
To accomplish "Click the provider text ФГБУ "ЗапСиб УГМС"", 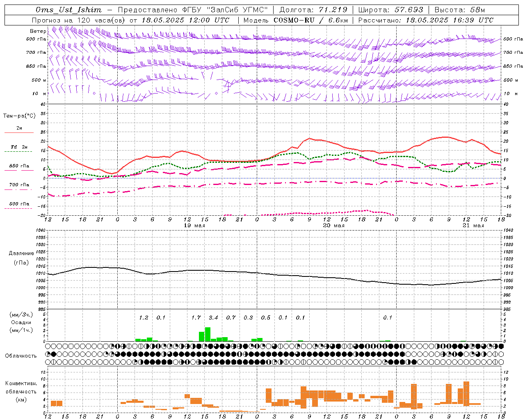I will [x=224, y=10].
